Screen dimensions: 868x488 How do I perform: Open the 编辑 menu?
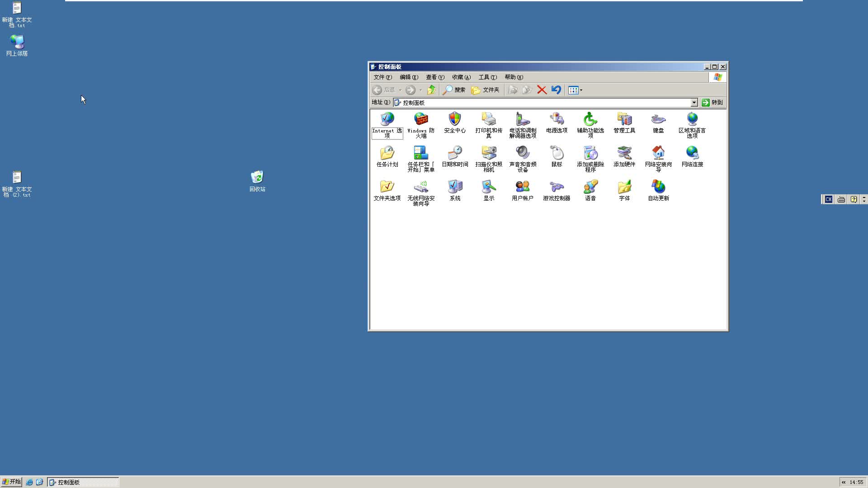tap(409, 77)
